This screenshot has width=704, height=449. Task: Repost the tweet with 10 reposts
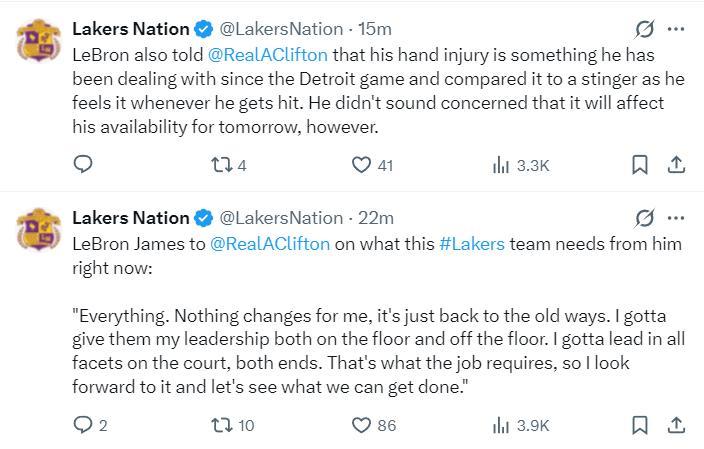point(221,425)
